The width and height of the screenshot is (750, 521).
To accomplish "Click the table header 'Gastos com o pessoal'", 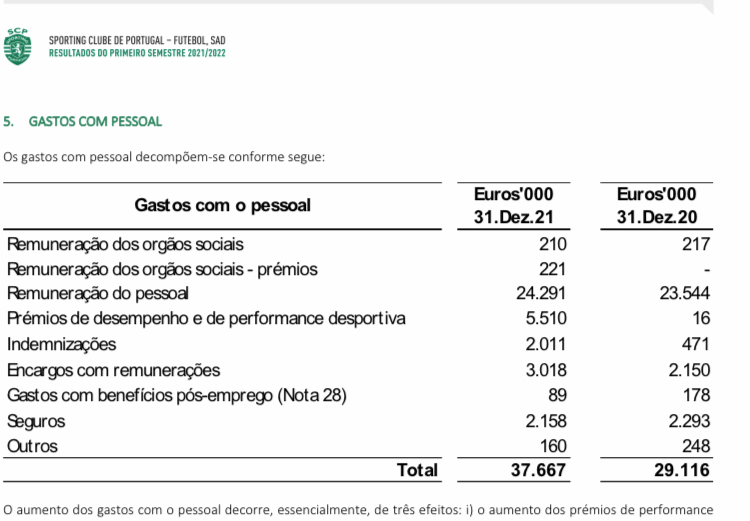I will click(222, 205).
